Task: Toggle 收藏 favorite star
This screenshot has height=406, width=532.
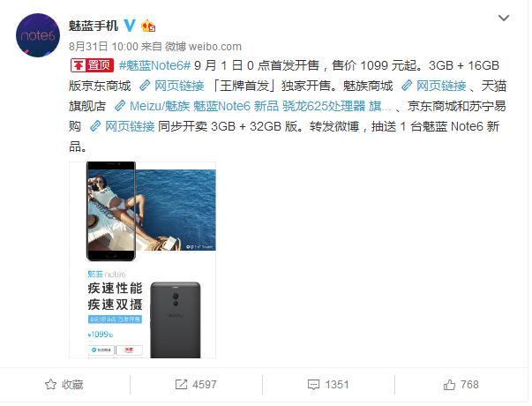Action: pos(50,385)
